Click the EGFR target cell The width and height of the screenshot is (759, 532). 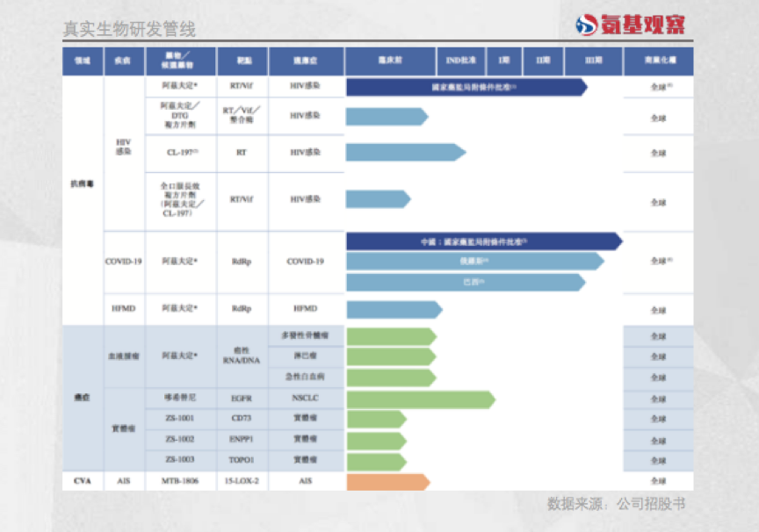click(242, 399)
